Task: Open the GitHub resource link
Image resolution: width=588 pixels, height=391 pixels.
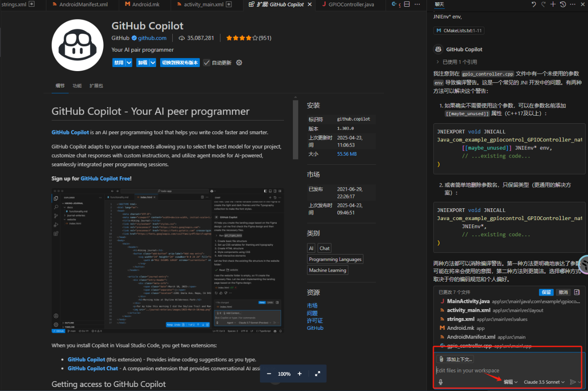Action: [315, 328]
